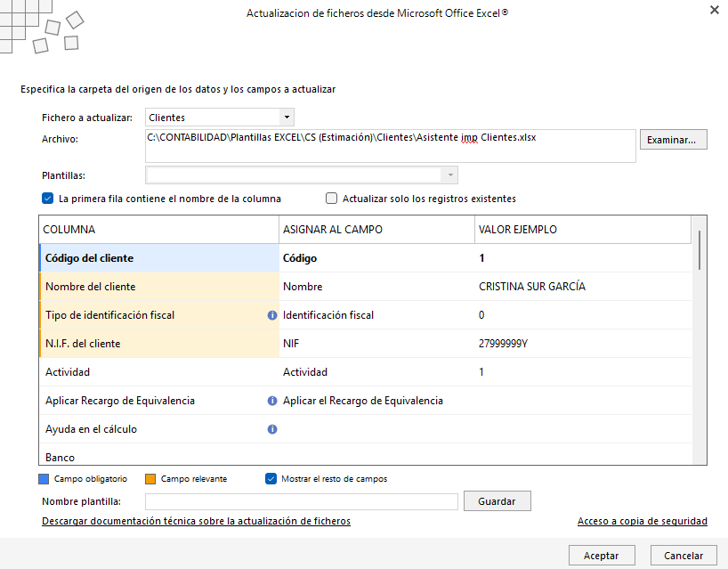Click the 'ASIGNAR AL CAMPO' column header
This screenshot has height=569, width=728.
(x=376, y=230)
